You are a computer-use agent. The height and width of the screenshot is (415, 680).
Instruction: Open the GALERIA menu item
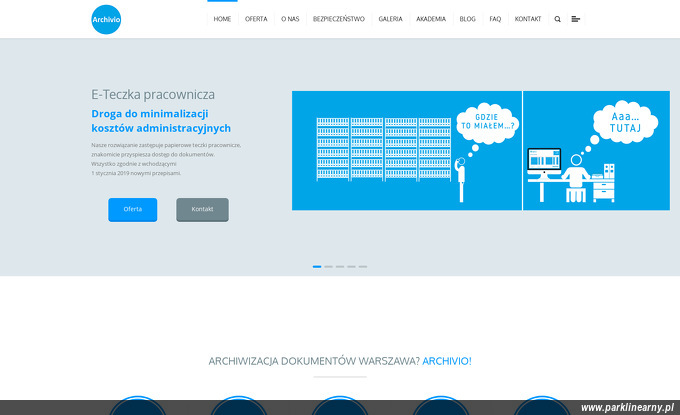(390, 19)
